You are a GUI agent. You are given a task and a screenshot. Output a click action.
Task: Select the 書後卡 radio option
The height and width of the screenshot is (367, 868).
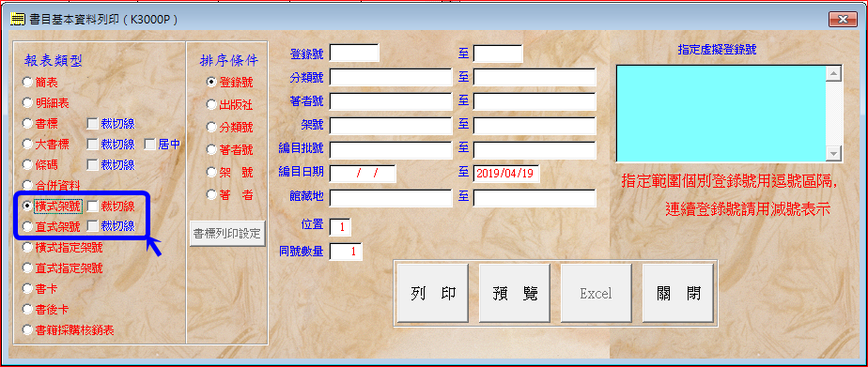tap(27, 310)
